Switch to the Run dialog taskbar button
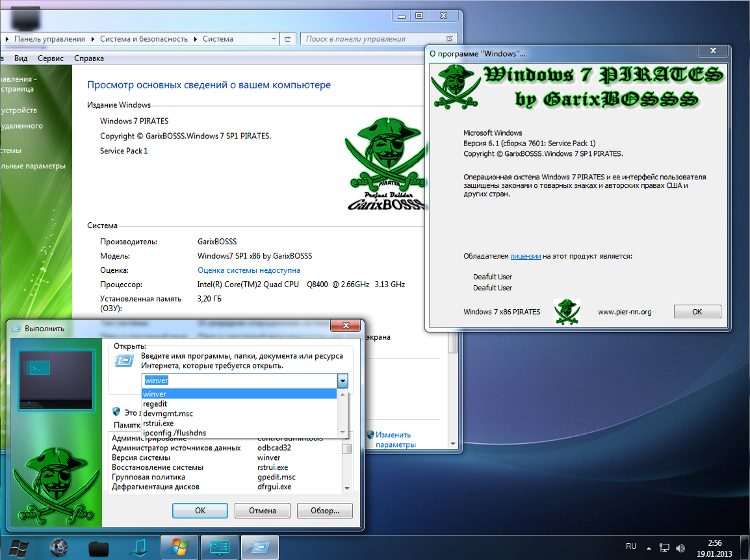 point(260,548)
